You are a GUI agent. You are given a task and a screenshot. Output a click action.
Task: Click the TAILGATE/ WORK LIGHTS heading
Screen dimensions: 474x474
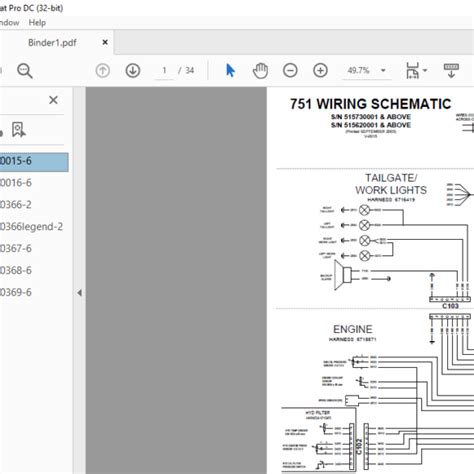click(x=391, y=184)
